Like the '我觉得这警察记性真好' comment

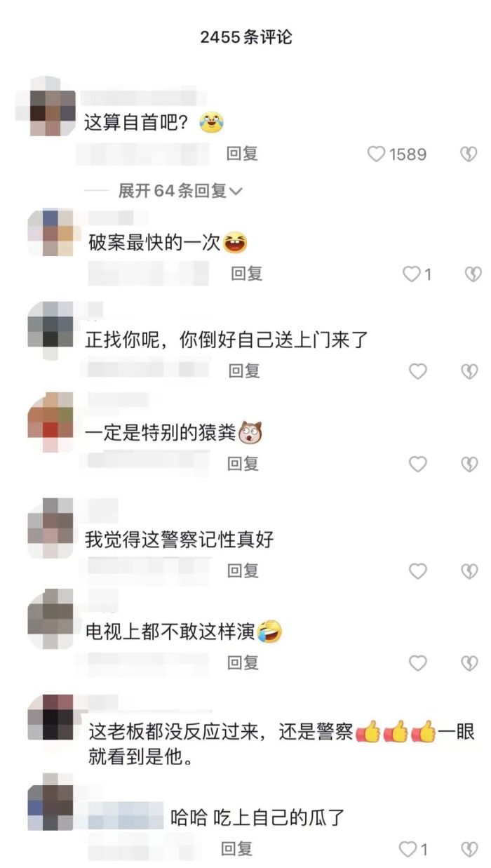[418, 571]
